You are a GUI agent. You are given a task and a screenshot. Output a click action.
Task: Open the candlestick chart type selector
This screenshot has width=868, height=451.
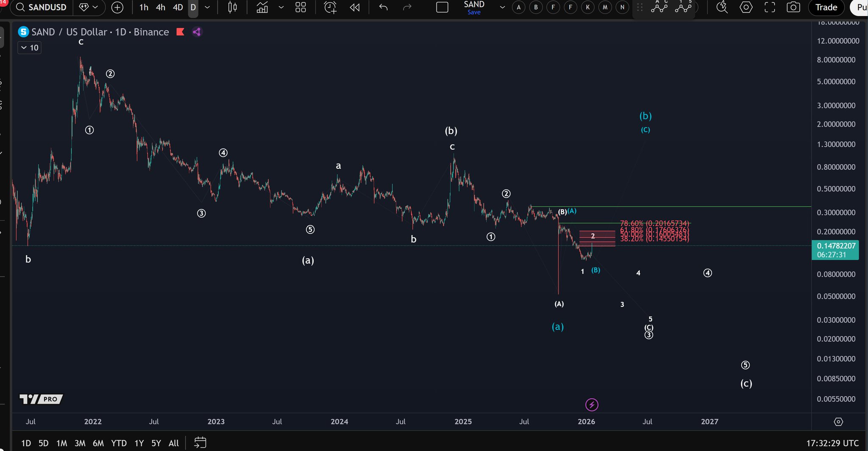[232, 7]
